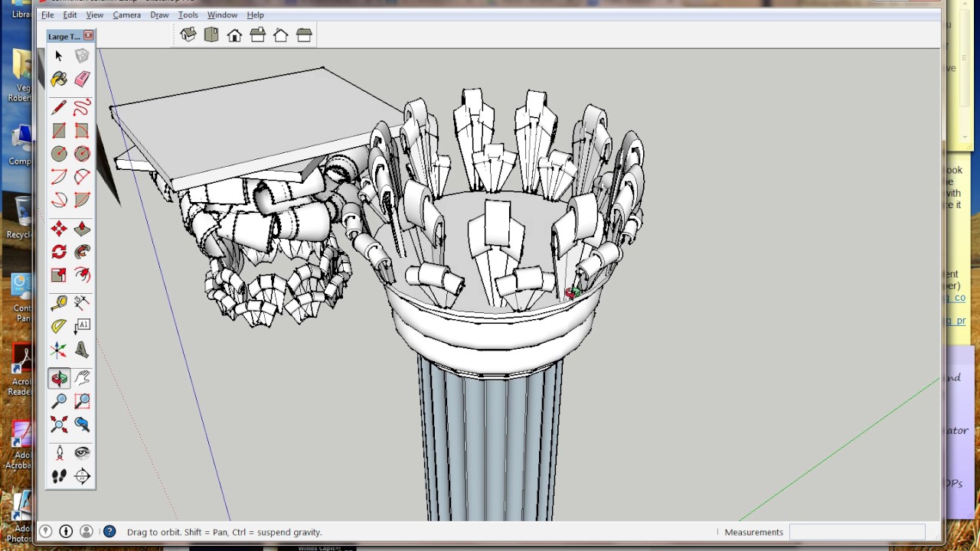The width and height of the screenshot is (980, 551).
Task: Choose the 3D Text tool
Action: coord(82,350)
